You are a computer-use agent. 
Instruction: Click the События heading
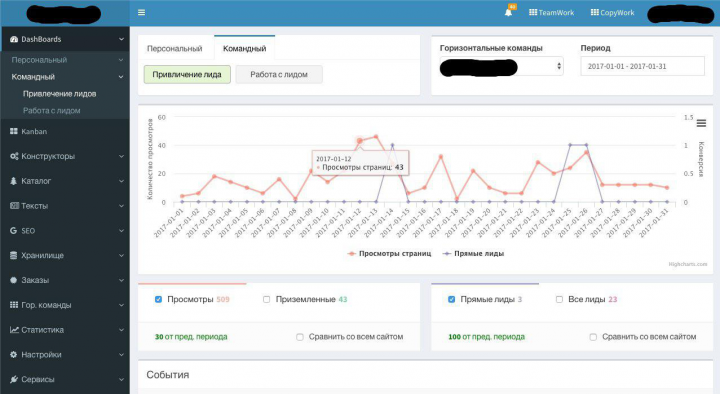[168, 375]
